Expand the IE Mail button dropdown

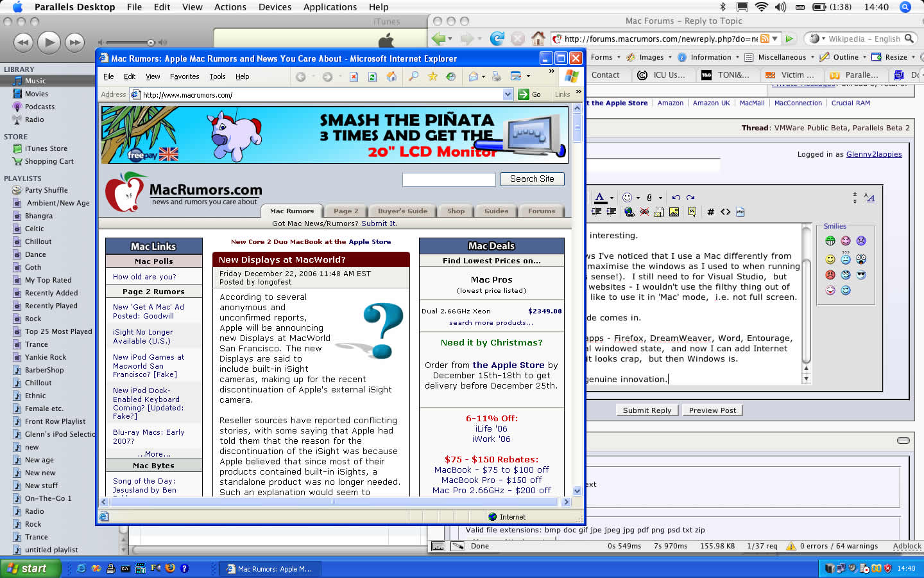483,76
